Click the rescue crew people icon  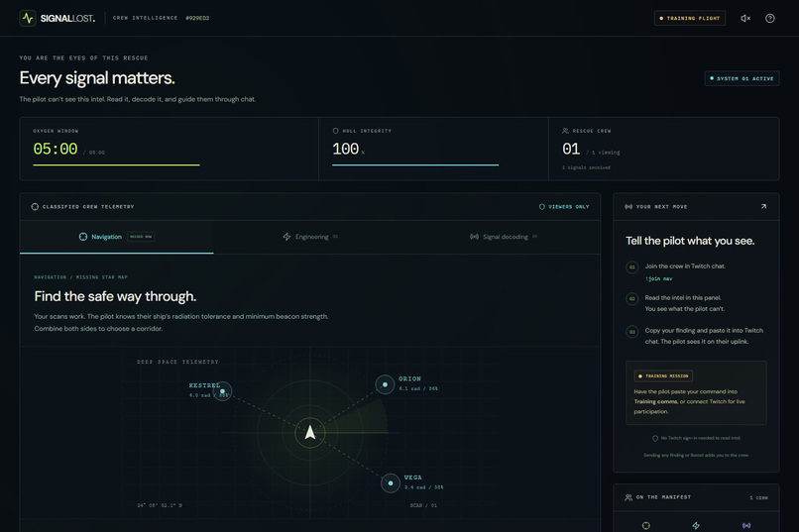pyautogui.click(x=565, y=131)
